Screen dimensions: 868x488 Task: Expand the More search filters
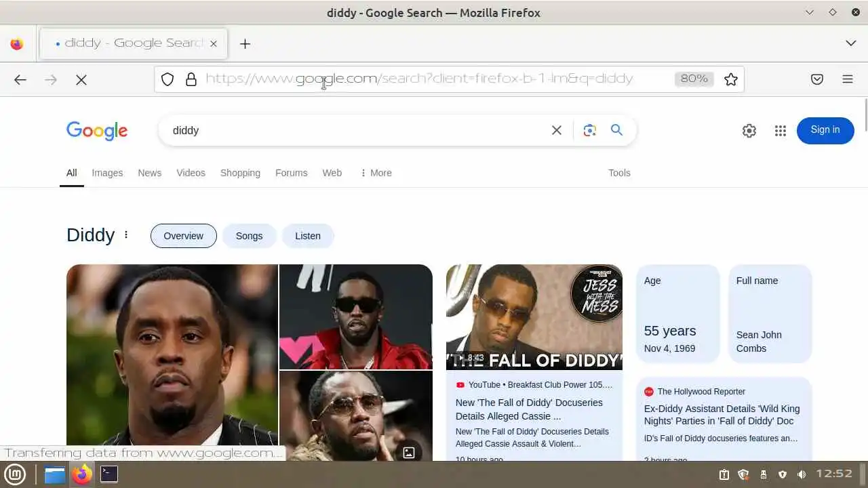[376, 173]
